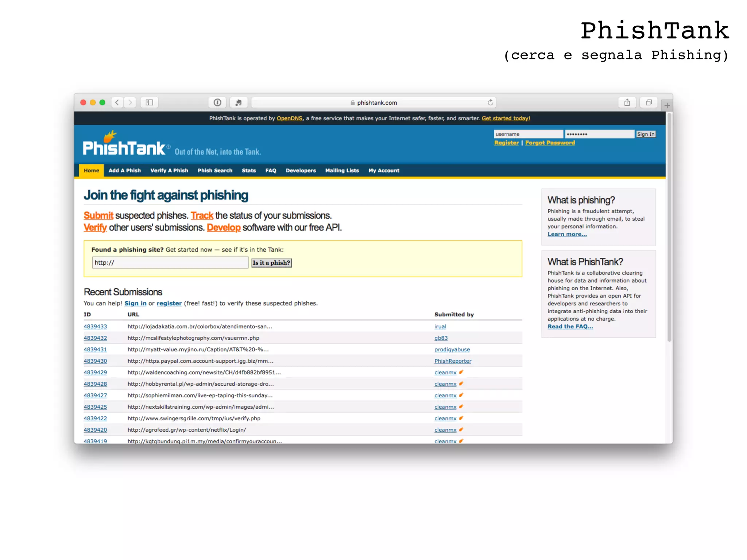Open submission ID 4839432
The height and width of the screenshot is (560, 747).
click(x=95, y=338)
